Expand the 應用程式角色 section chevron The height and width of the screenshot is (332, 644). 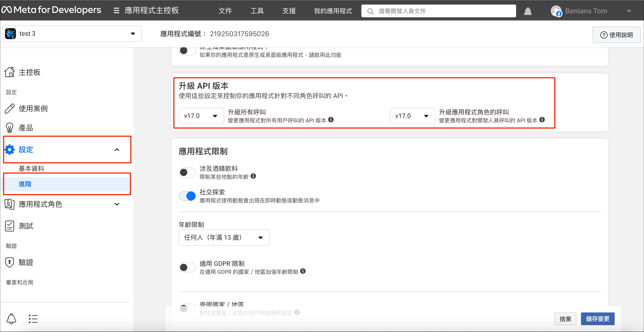click(117, 204)
